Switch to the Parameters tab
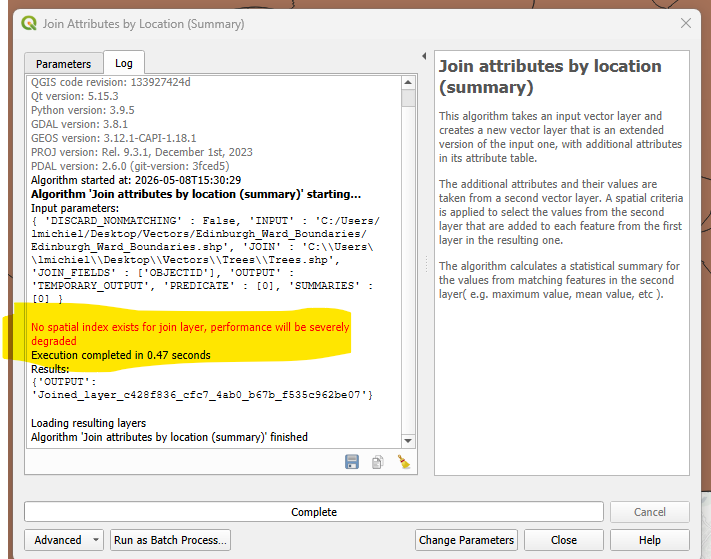 [x=63, y=64]
